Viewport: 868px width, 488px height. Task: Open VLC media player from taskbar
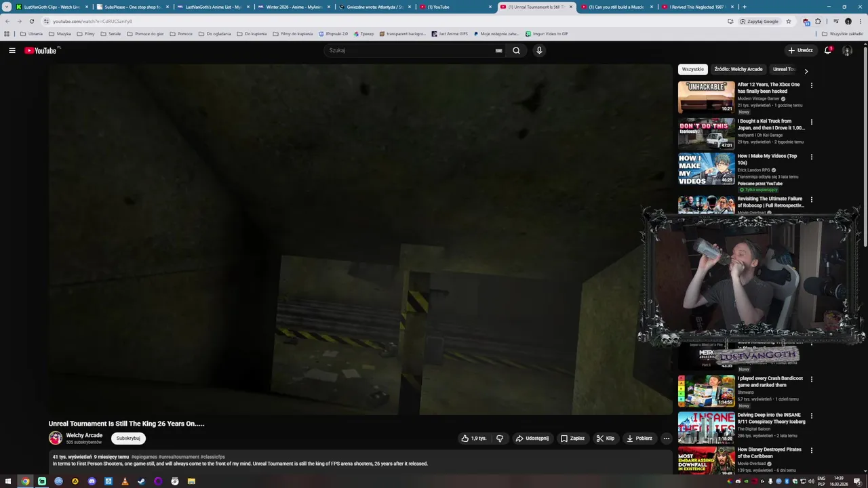125,481
